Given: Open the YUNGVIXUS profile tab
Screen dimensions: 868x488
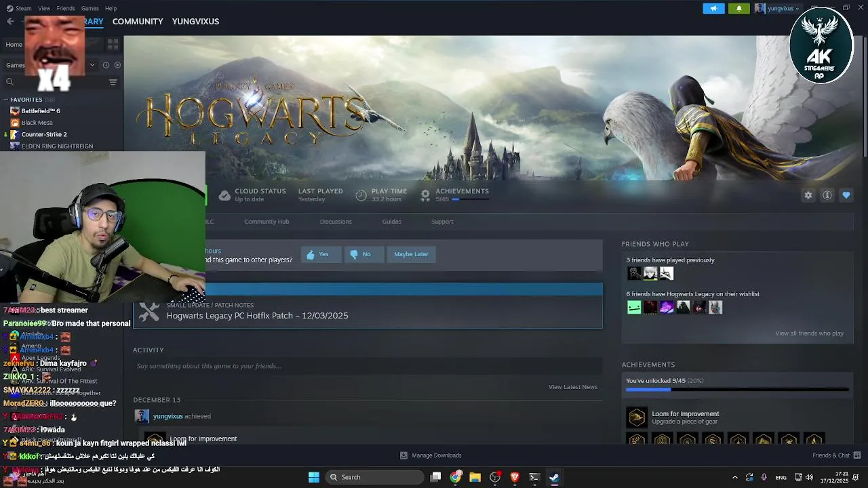Looking at the screenshot, I should coord(195,21).
